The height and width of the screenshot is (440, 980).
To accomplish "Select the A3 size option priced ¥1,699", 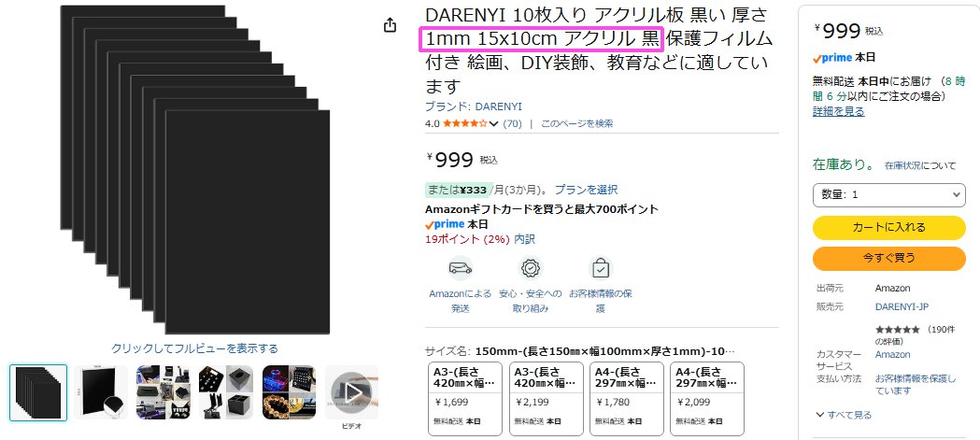I will pos(465,399).
